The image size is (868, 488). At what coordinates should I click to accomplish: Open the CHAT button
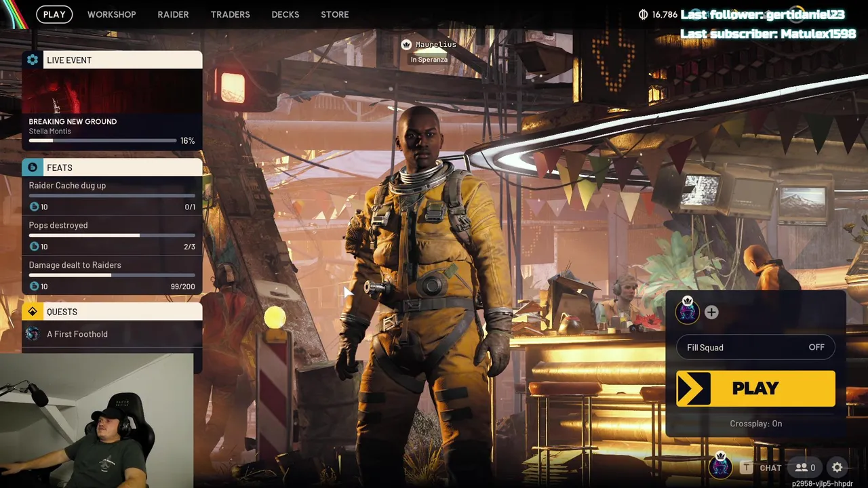coord(770,468)
